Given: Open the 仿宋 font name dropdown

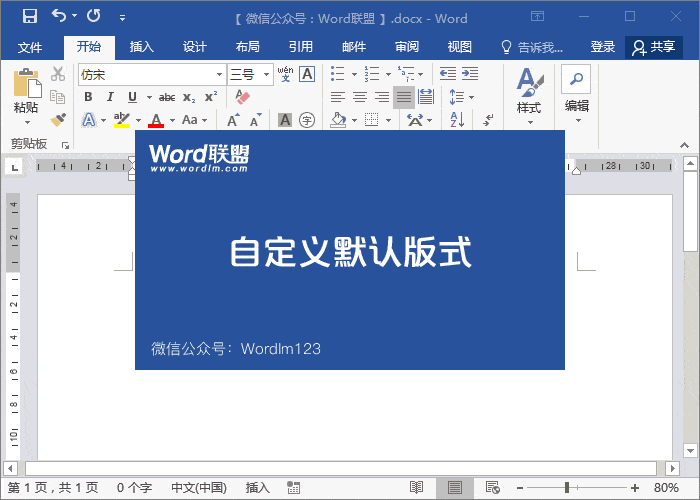Looking at the screenshot, I should [219, 75].
